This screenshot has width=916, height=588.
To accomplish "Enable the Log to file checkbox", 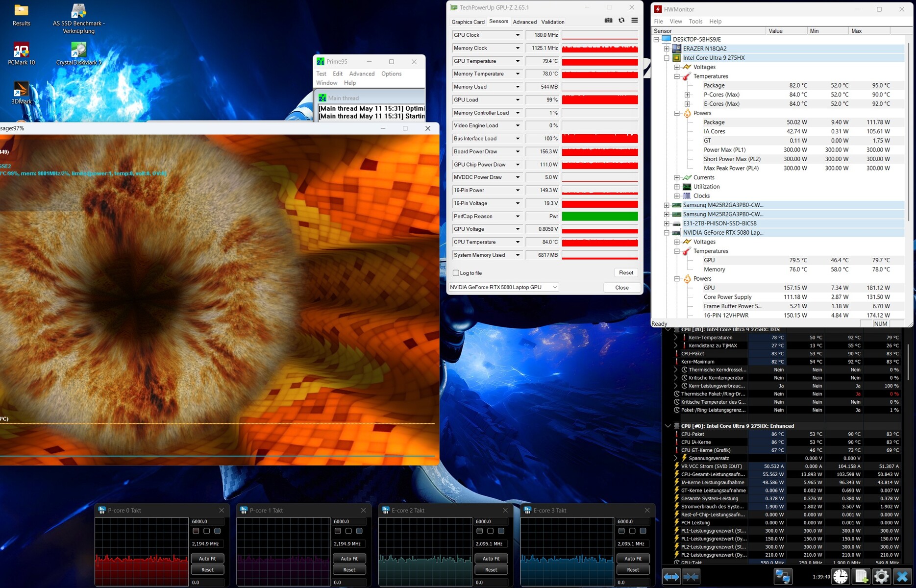I will pyautogui.click(x=456, y=273).
